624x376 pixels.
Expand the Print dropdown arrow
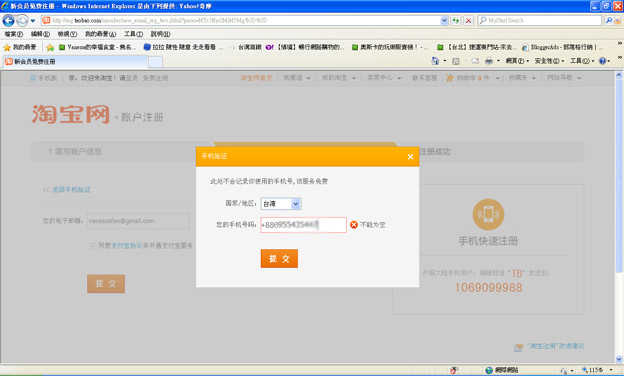[498, 61]
